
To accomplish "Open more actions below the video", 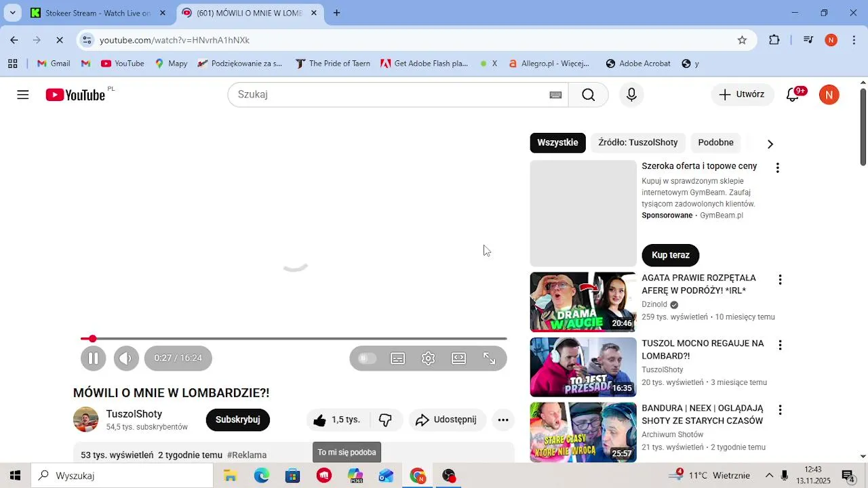I will [503, 420].
